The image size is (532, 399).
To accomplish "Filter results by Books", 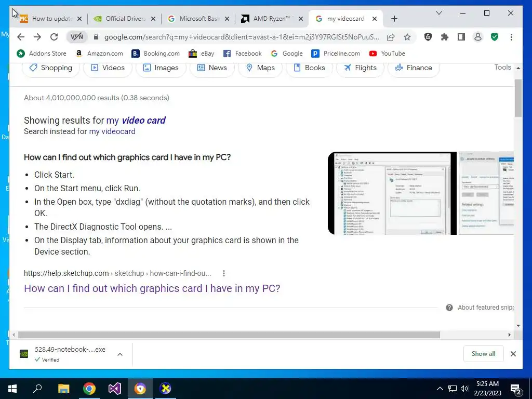I will coord(309,68).
